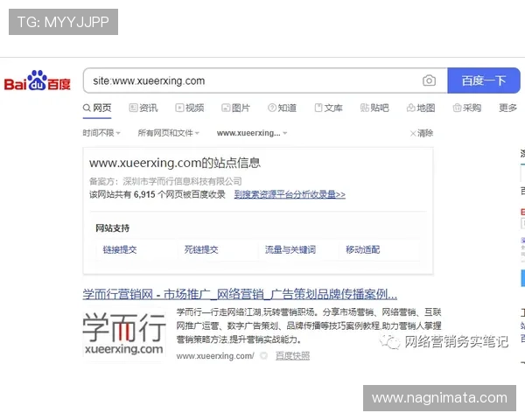Click the 6,915 indexed pages text

[157, 194]
